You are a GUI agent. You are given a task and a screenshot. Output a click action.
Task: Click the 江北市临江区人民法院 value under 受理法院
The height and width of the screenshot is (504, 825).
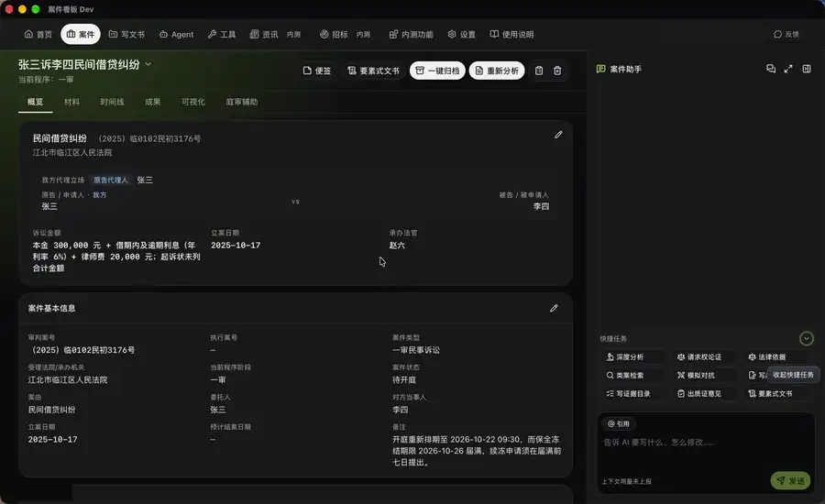[67, 380]
